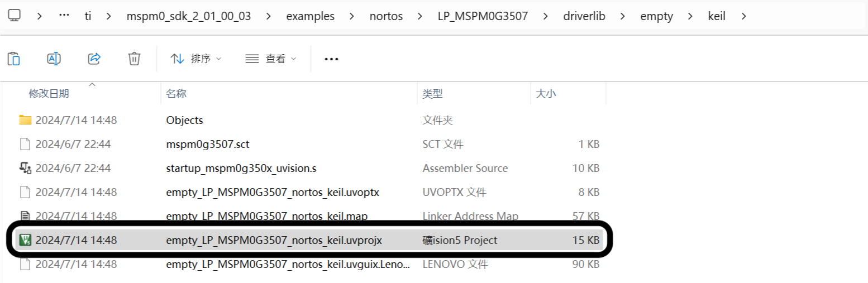
Task: Click the green Keil uVision project icon
Action: pyautogui.click(x=25, y=240)
